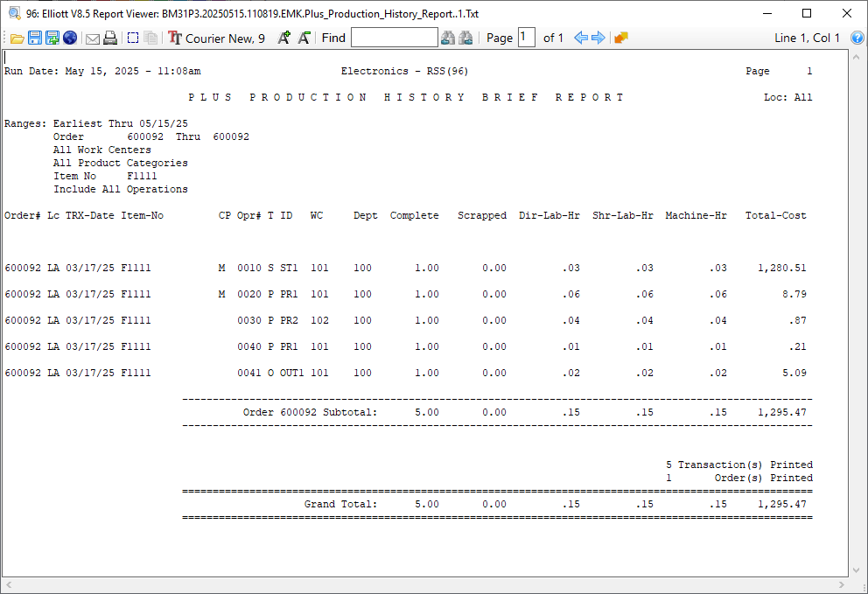
Task: Print the report with the printer icon
Action: pyautogui.click(x=110, y=38)
